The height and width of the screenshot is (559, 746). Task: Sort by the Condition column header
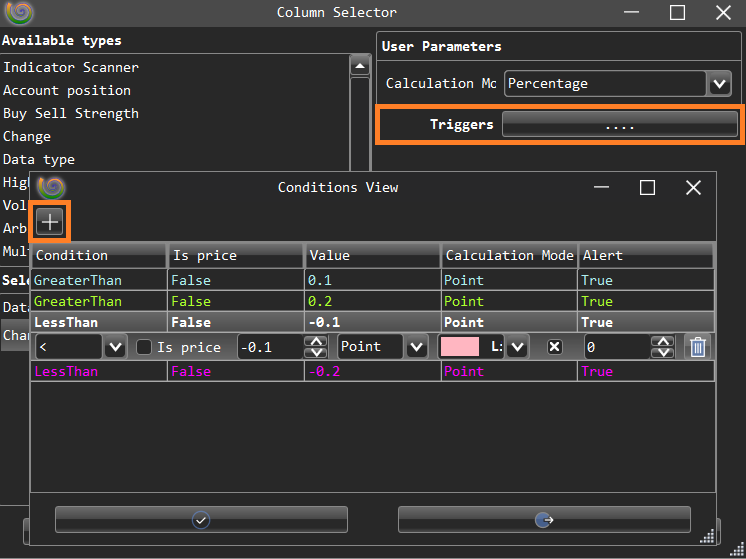99,255
